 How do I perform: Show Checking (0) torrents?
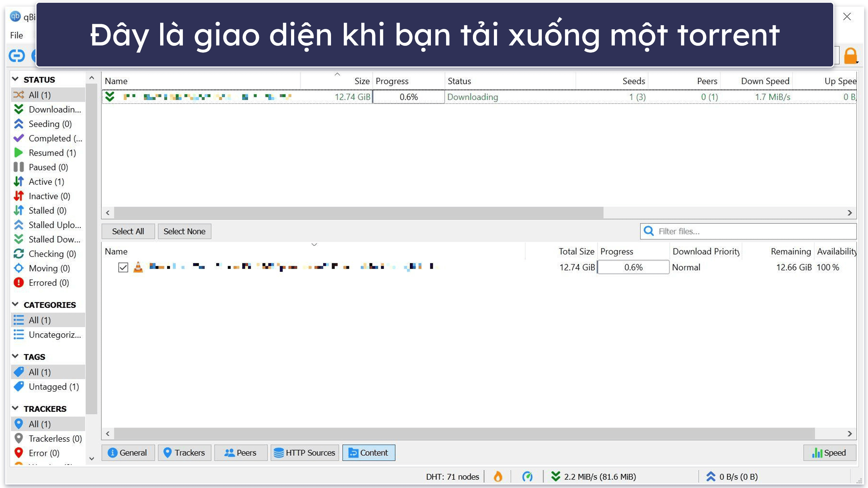pos(48,254)
